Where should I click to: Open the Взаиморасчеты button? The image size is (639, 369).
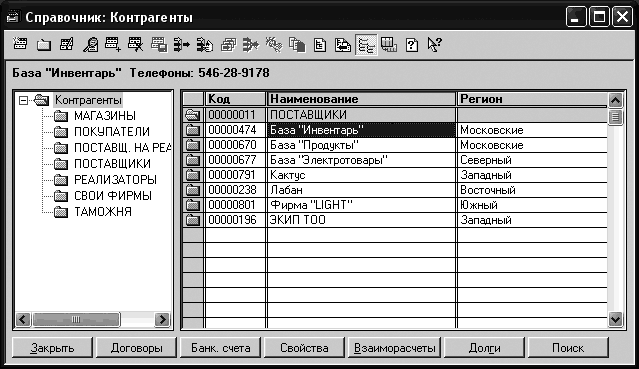394,348
